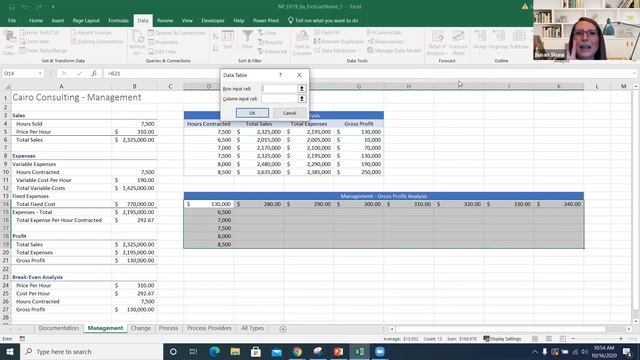Open Relationships tool
The width and height of the screenshot is (640, 360).
pyautogui.click(x=386, y=42)
